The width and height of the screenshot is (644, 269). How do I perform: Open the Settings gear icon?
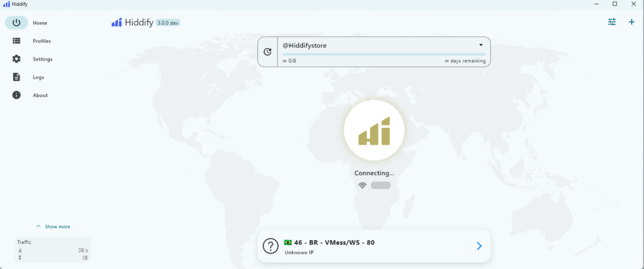coord(16,59)
